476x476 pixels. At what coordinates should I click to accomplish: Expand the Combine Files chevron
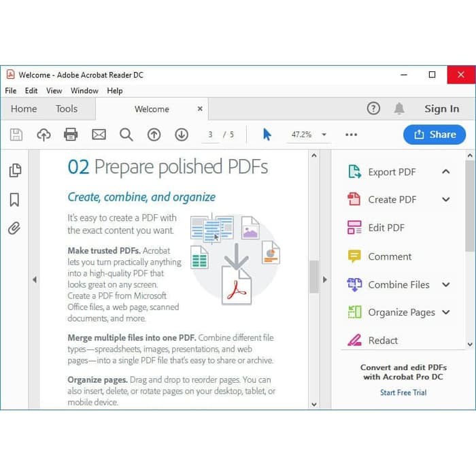446,285
